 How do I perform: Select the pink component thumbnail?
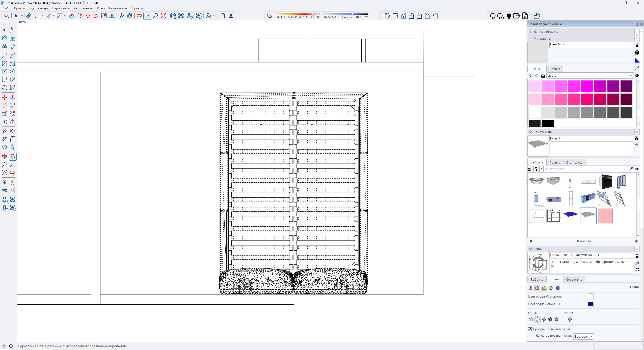(605, 216)
